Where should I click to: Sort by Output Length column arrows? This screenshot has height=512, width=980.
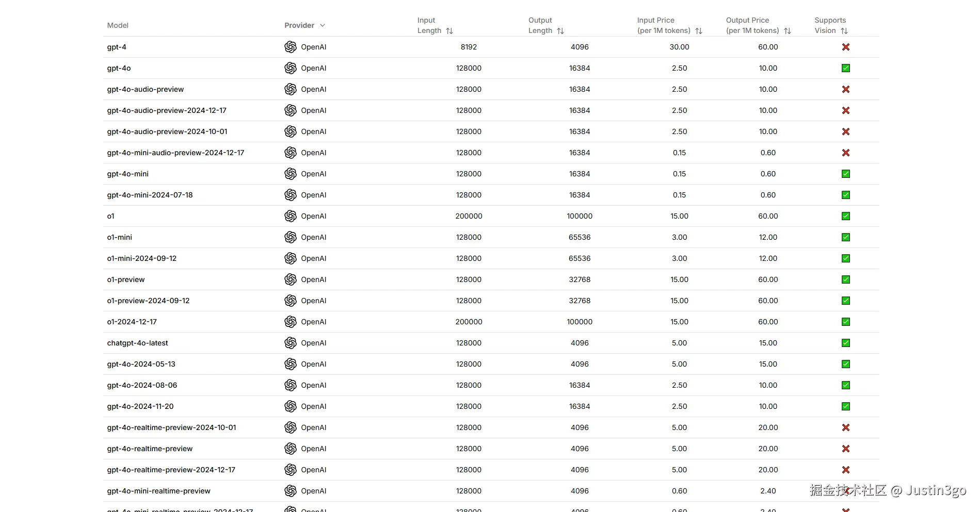tap(560, 31)
